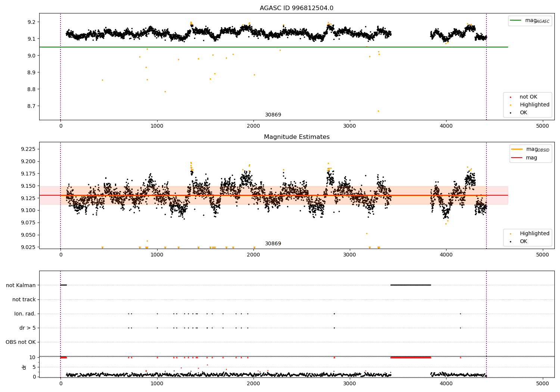Click the "5" tick on the dr axis

[34, 367]
